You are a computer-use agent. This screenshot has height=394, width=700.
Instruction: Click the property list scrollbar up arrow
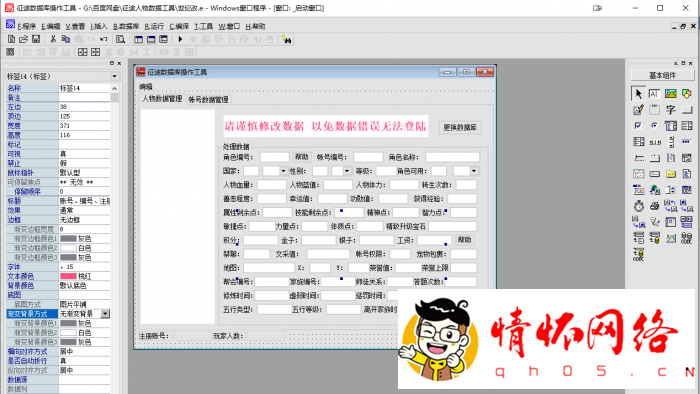[x=115, y=88]
